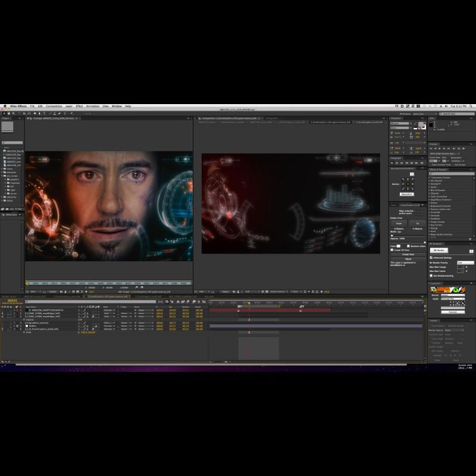476x476 pixels.
Task: Expand Color Correction effects category
Action: tap(429, 197)
